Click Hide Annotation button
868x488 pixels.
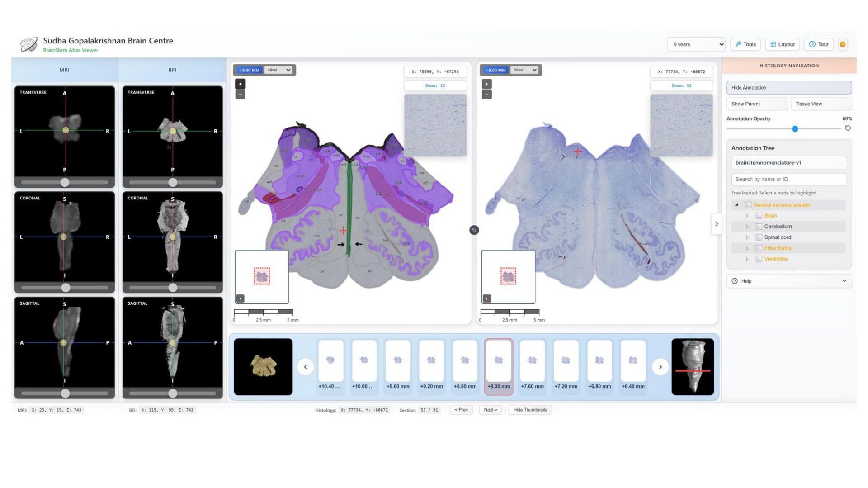point(789,88)
